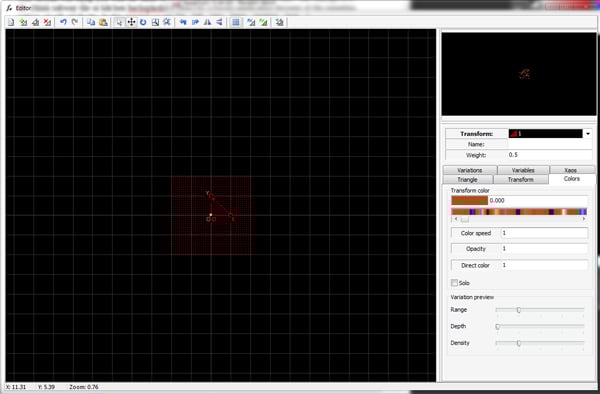Click the Depth slider handle

tap(497, 326)
